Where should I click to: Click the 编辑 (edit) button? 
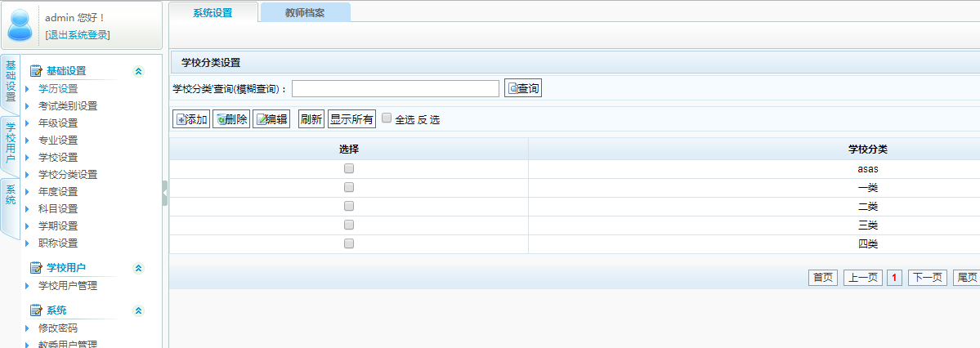272,119
